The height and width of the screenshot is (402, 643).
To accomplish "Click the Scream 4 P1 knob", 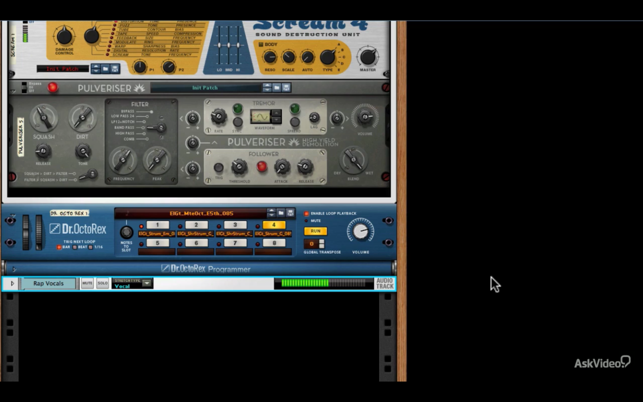I will [x=139, y=66].
